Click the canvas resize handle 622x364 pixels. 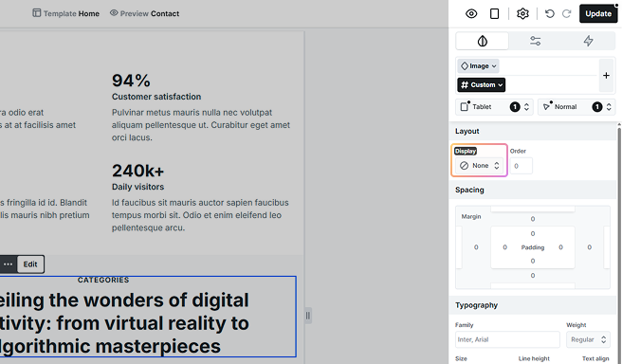coord(308,316)
